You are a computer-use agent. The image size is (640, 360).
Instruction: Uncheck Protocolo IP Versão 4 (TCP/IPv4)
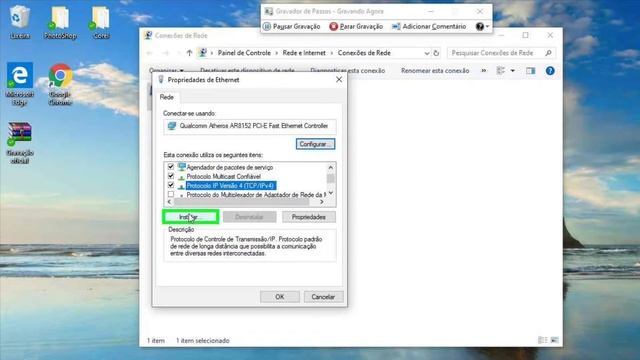171,185
